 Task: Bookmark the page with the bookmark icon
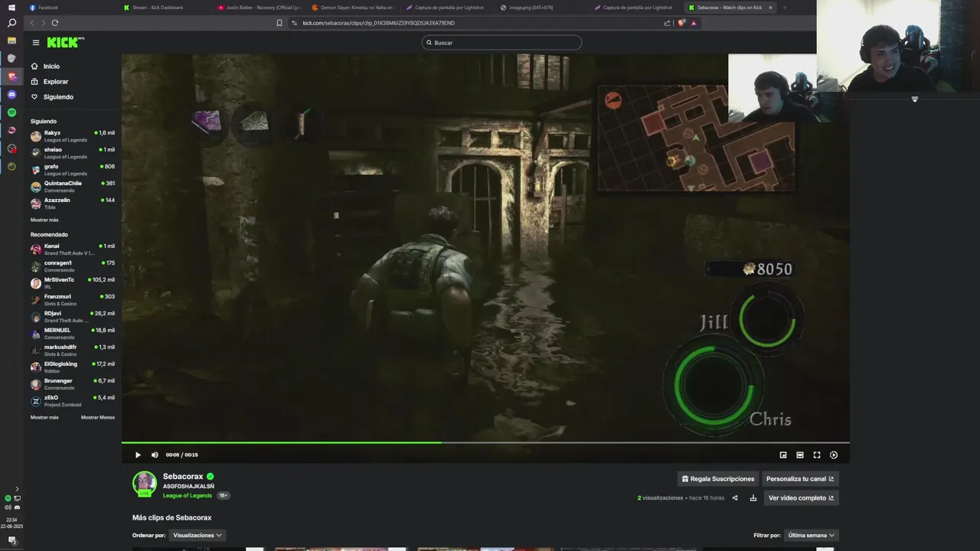point(279,23)
